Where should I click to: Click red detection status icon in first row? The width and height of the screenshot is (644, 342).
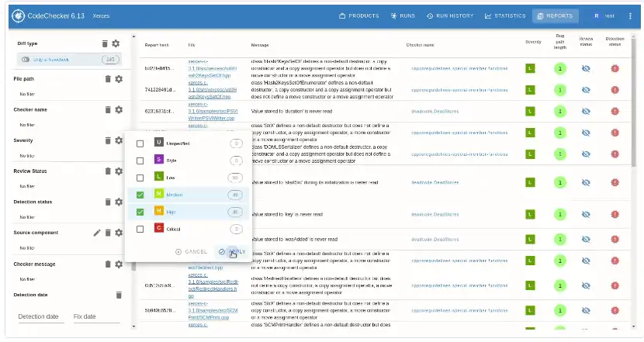615,68
